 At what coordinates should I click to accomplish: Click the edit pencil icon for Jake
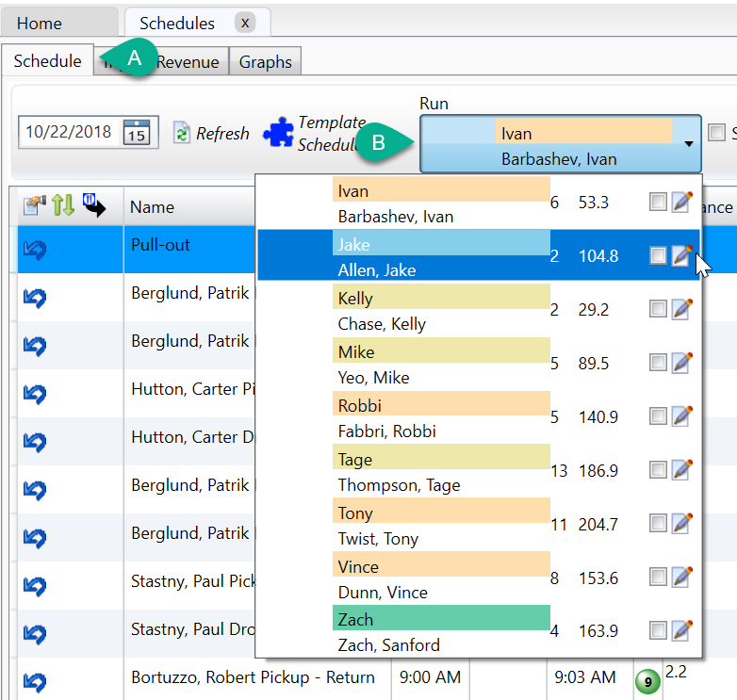(682, 255)
